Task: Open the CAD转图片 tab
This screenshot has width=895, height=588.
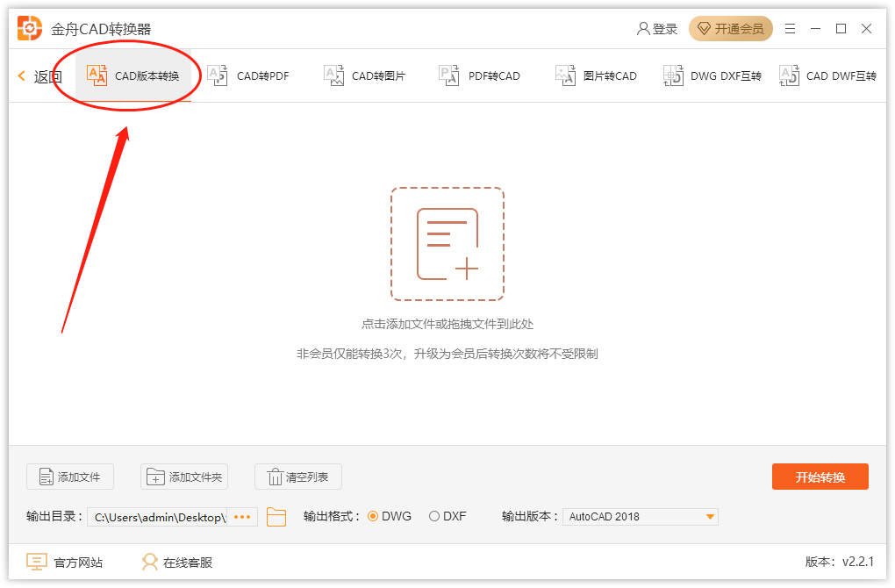Action: [365, 76]
